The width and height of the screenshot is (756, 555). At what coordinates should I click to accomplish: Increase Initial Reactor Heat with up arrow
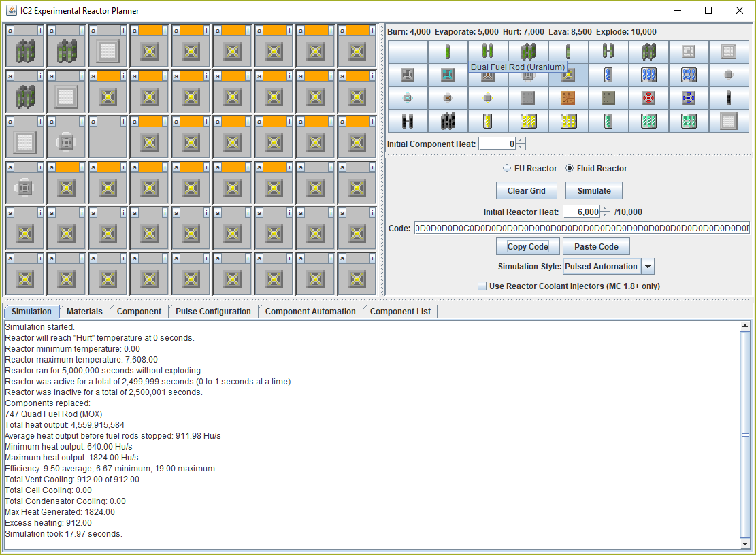pos(605,208)
